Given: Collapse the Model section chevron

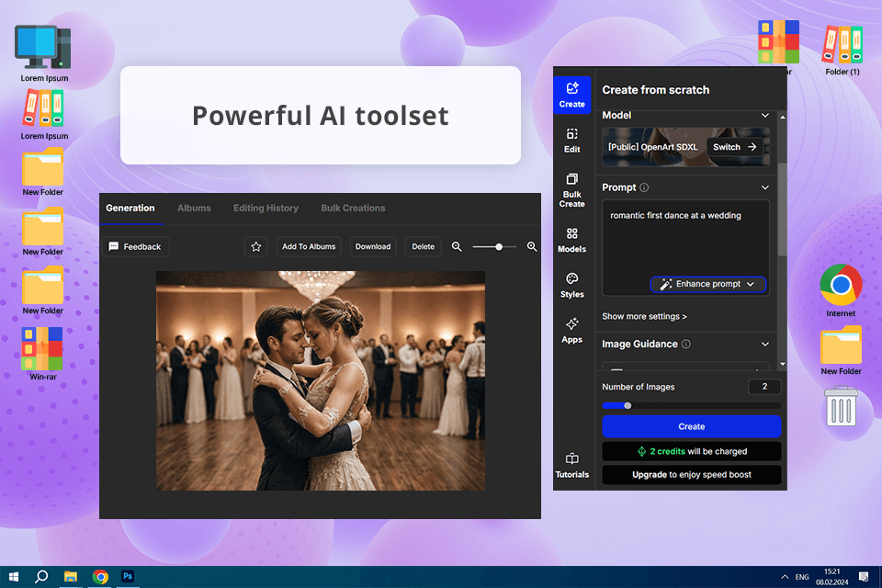Looking at the screenshot, I should [765, 116].
